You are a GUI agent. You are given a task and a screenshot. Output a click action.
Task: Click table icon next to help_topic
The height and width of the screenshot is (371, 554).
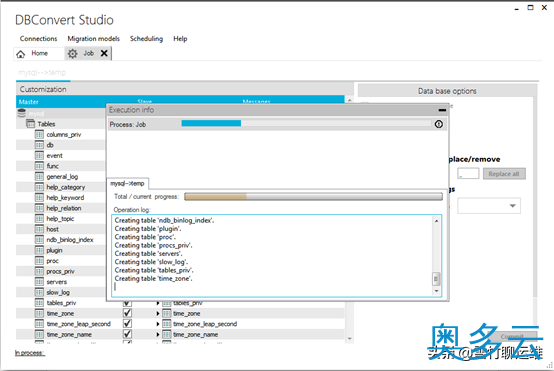pyautogui.click(x=39, y=218)
